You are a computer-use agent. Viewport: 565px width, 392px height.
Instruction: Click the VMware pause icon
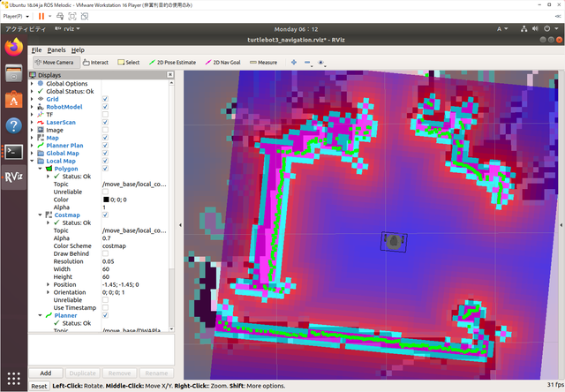(x=41, y=16)
